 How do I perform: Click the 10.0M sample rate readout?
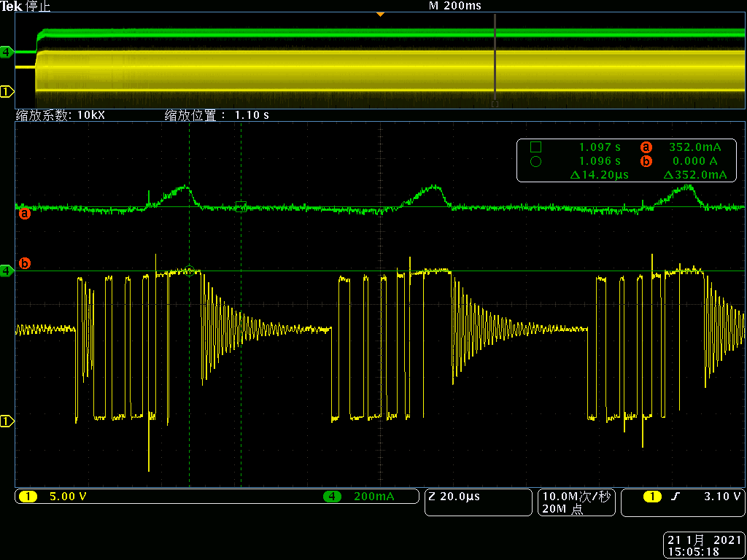pyautogui.click(x=576, y=497)
